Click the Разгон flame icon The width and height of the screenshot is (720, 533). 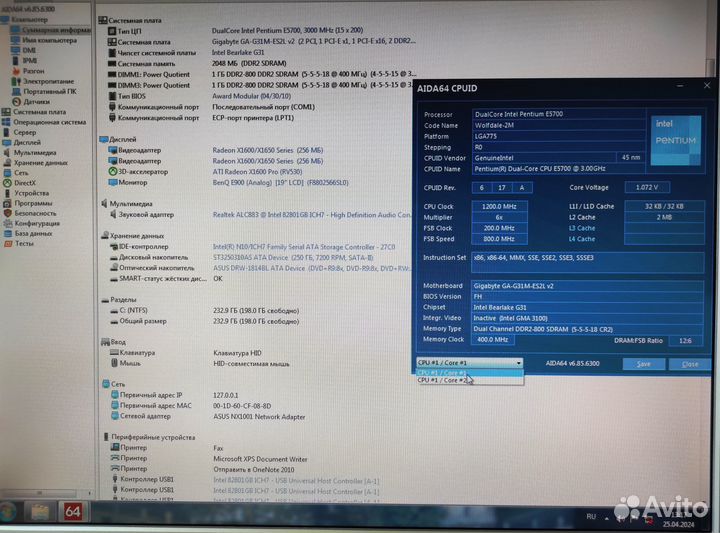[x=16, y=71]
